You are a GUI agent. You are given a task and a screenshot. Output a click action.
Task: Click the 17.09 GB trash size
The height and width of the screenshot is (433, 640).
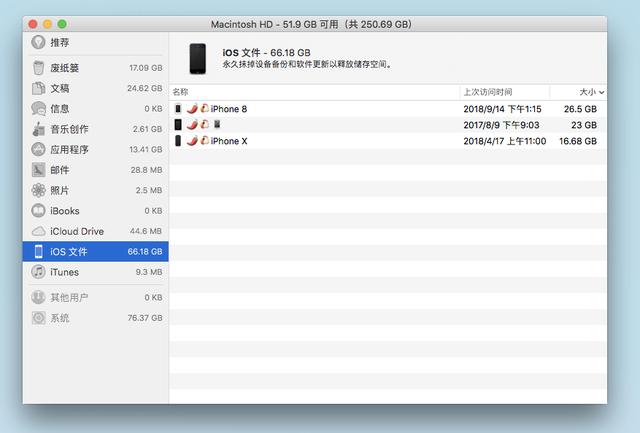click(x=146, y=68)
